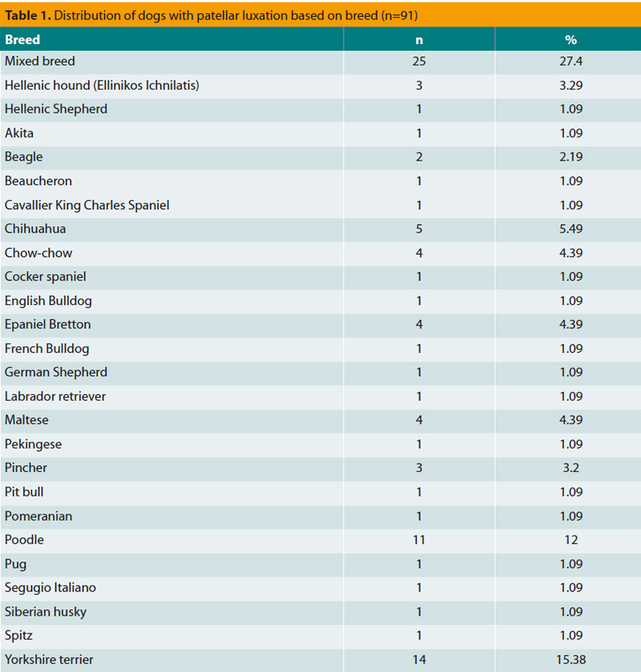
Task: Click the 'German Shepherd' breed cell
Action: (56, 372)
